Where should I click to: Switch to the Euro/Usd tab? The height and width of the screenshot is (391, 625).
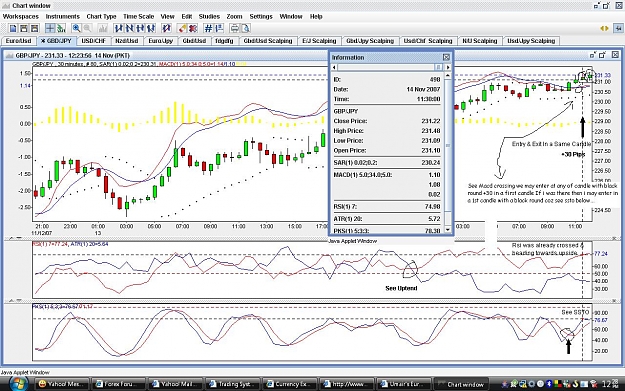(18, 41)
